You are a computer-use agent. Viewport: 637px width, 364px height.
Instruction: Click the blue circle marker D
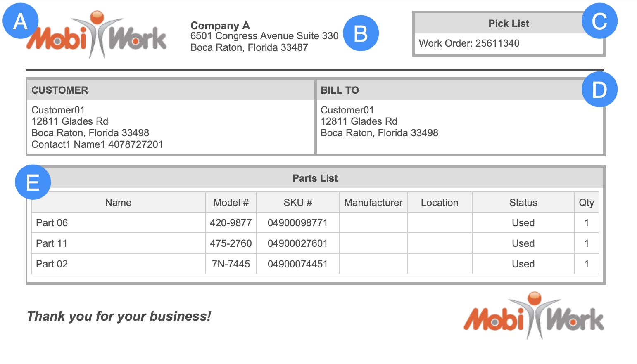click(x=599, y=90)
